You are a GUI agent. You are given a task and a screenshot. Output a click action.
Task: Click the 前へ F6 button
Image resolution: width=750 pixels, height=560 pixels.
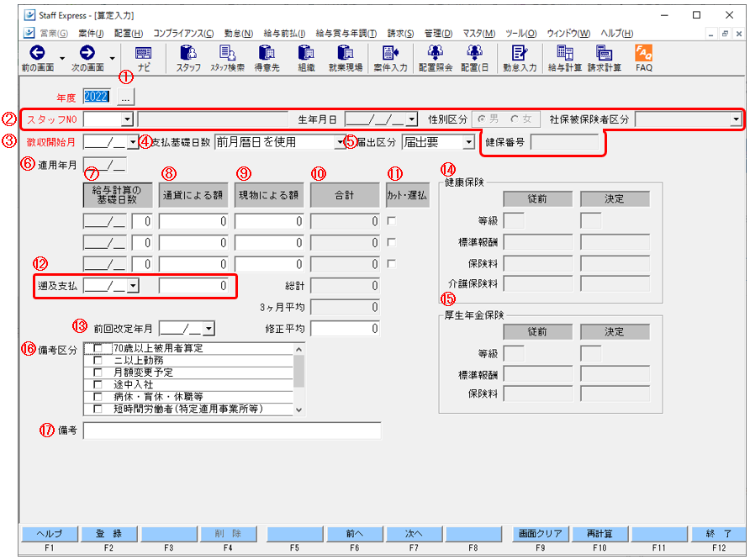coord(355,534)
